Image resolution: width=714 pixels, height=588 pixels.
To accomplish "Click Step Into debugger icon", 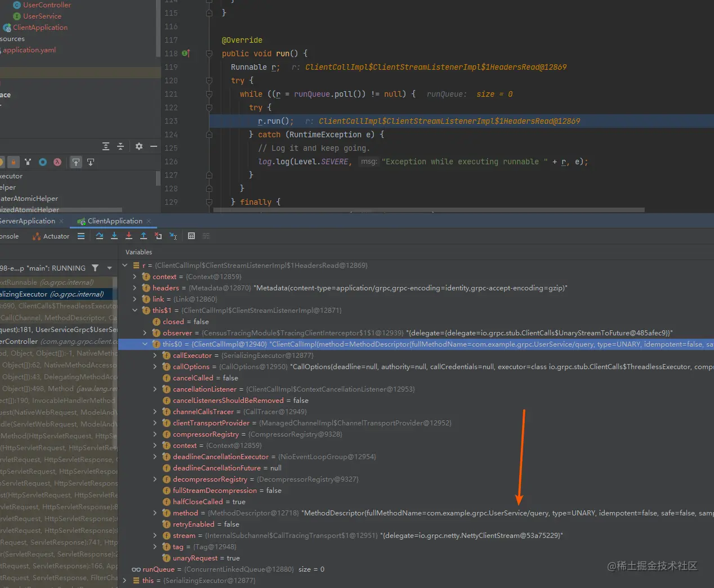I will [x=114, y=236].
